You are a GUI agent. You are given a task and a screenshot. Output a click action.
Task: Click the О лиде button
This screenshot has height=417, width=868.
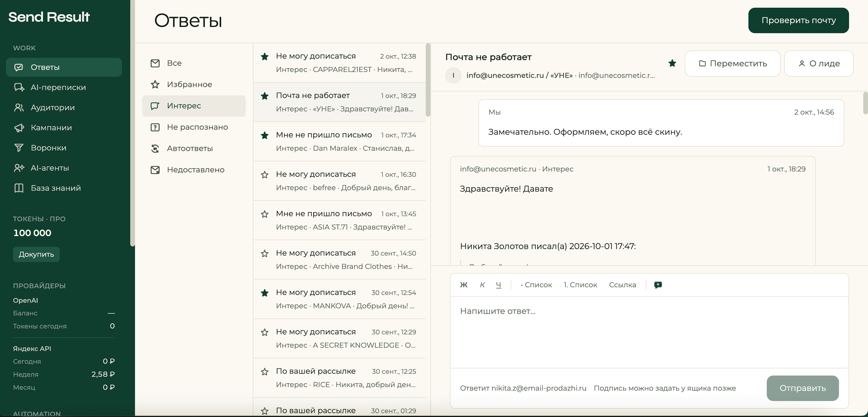819,63
